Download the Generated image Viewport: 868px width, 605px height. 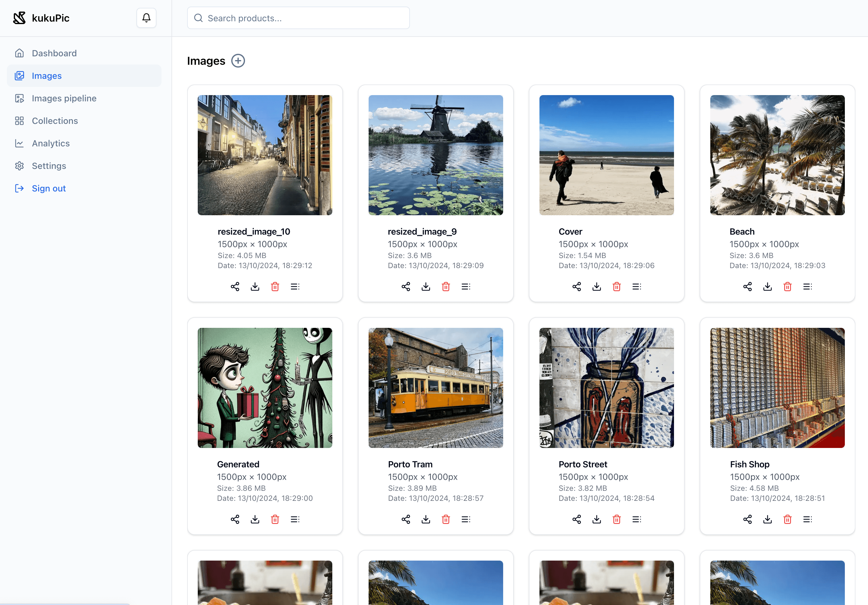click(x=255, y=520)
